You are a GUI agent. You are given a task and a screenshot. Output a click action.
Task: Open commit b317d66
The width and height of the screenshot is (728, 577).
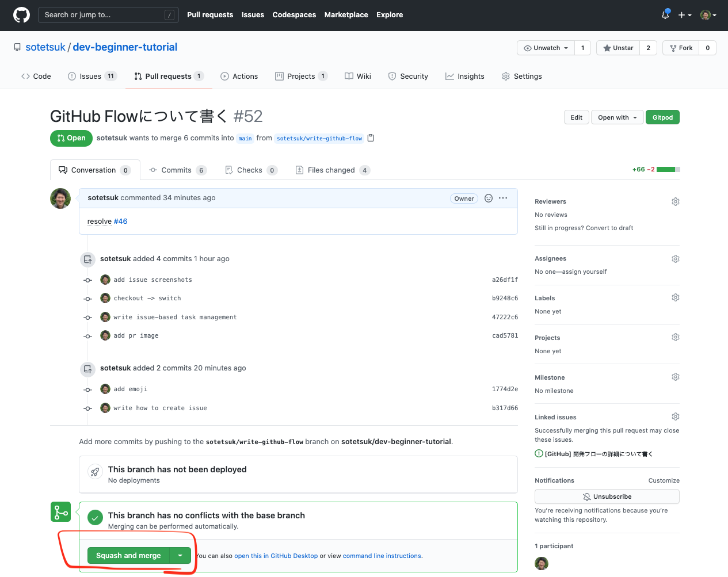[505, 408]
